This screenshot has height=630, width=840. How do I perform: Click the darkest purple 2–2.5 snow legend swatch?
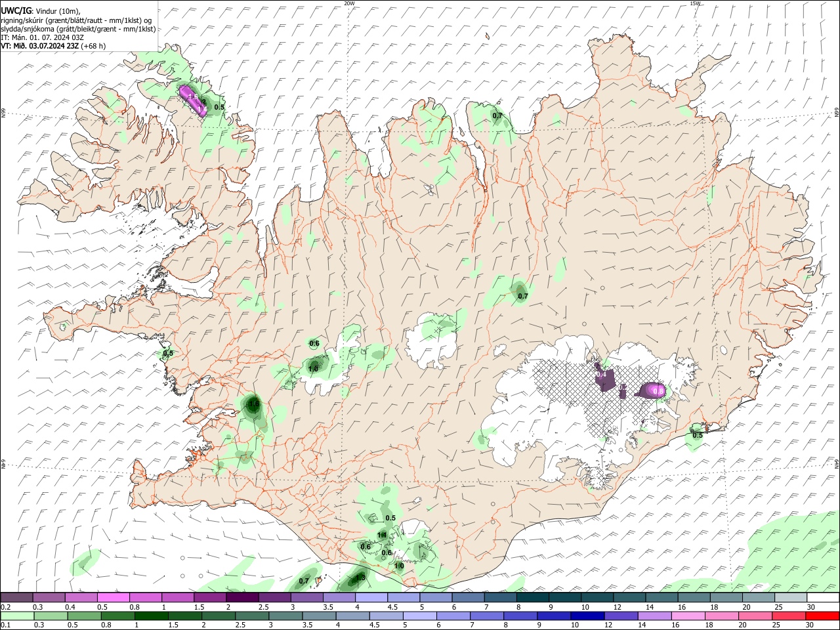pos(242,597)
